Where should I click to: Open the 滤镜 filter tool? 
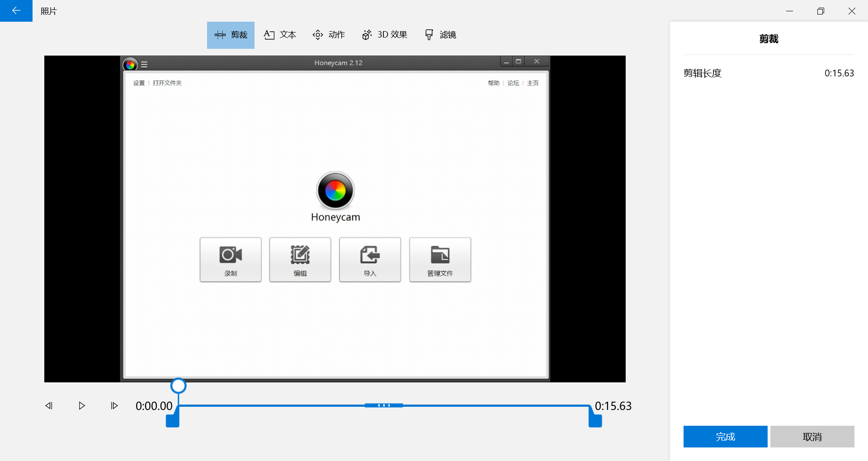440,35
